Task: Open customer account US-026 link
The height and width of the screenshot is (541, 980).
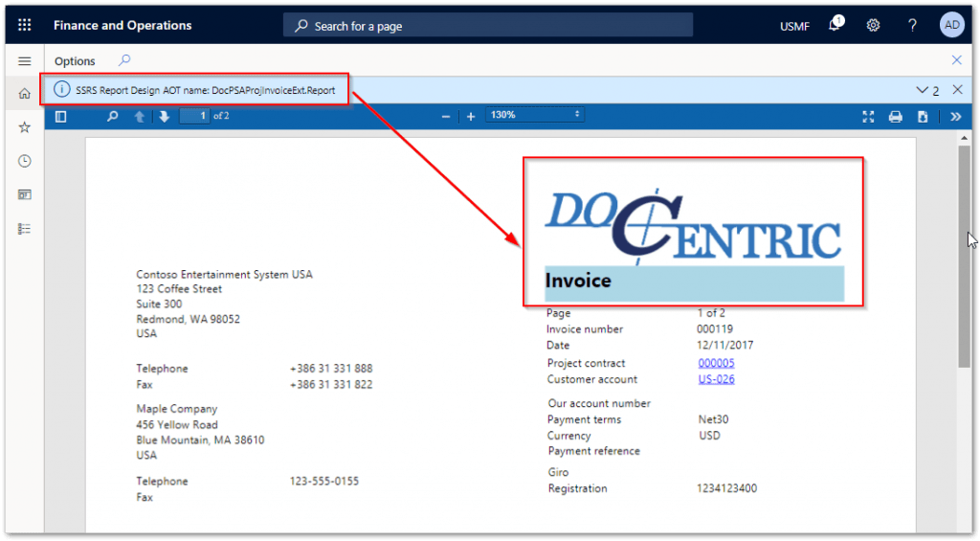Action: pos(716,379)
